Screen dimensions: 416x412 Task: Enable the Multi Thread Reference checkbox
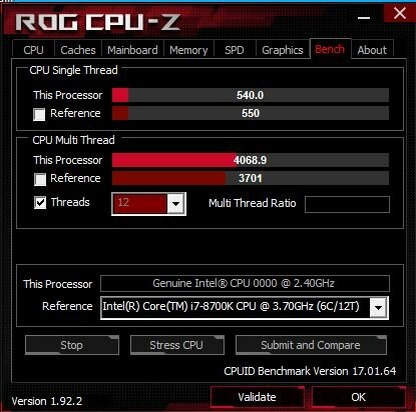(40, 179)
